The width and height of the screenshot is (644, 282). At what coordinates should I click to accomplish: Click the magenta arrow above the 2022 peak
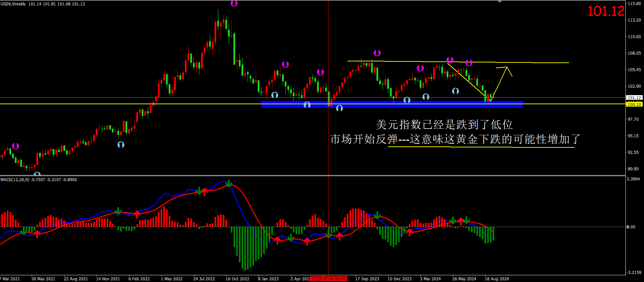pyautogui.click(x=234, y=4)
